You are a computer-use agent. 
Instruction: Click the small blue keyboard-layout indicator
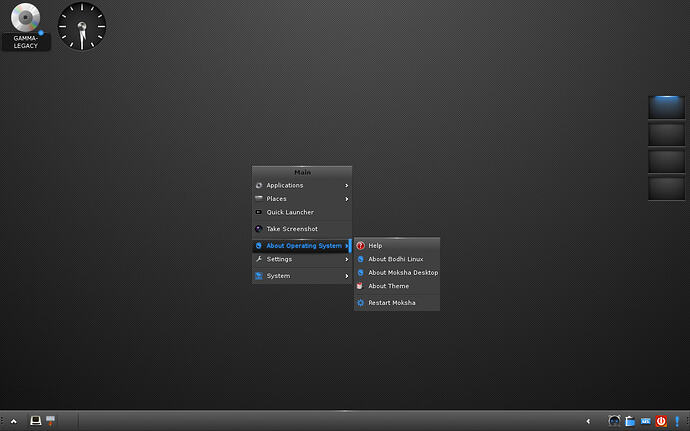pyautogui.click(x=646, y=421)
